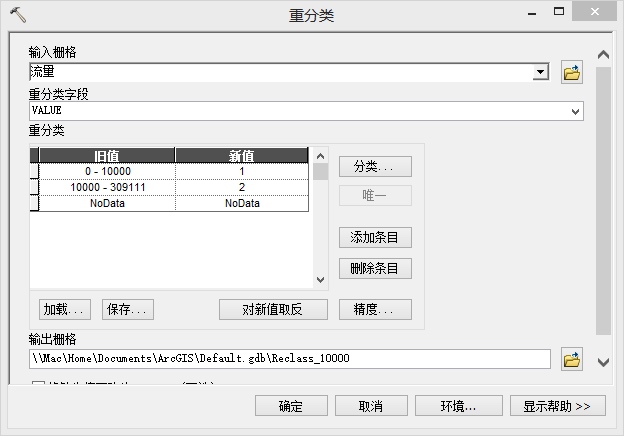Click the 分类... classify button
The width and height of the screenshot is (624, 436).
click(375, 166)
